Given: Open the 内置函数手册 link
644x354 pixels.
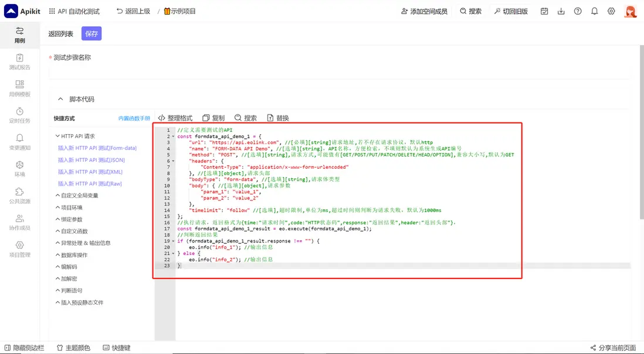Looking at the screenshot, I should click(x=134, y=118).
